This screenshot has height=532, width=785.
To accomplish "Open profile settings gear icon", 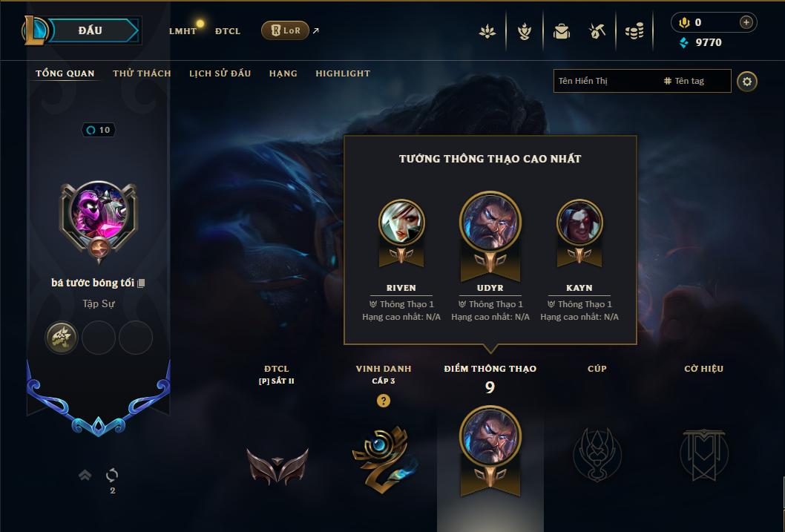I will click(x=747, y=82).
